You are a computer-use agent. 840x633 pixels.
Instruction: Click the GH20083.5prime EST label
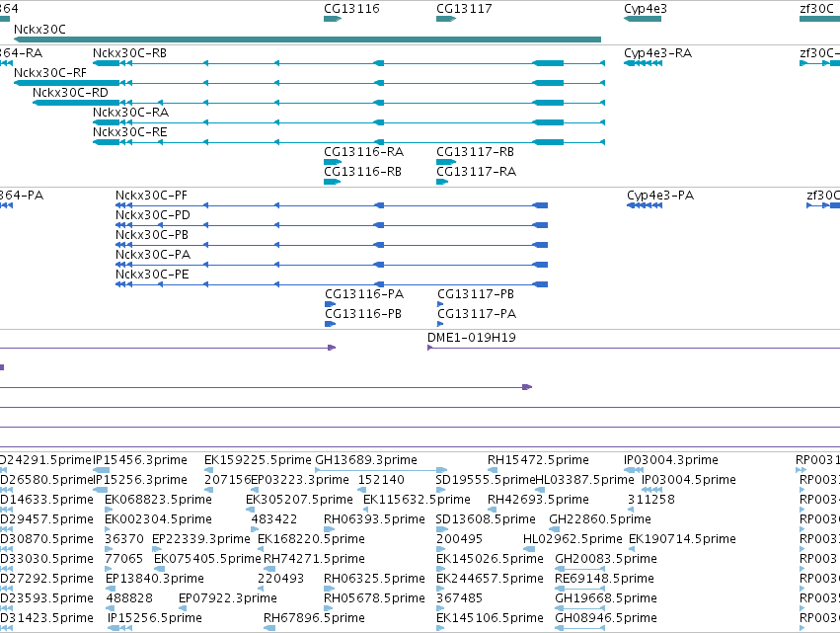(x=606, y=559)
